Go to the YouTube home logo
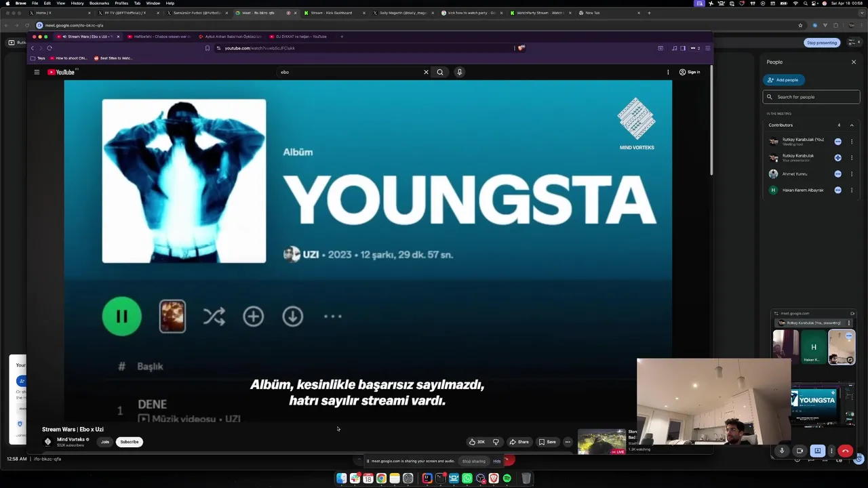 tap(61, 72)
